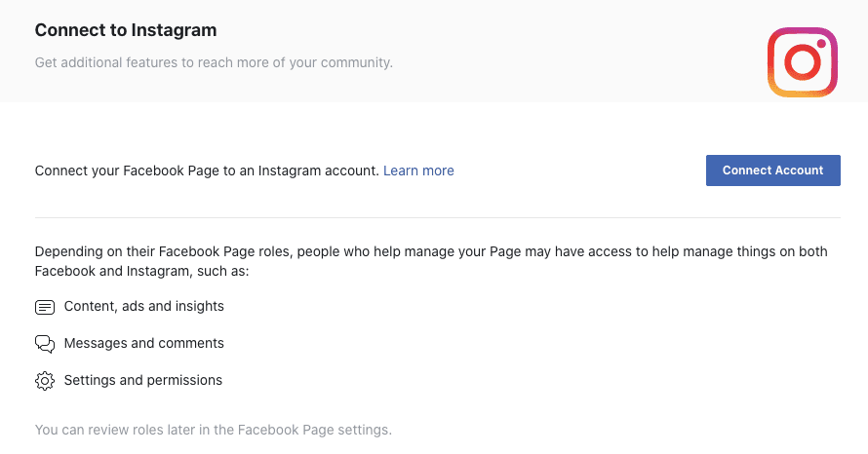Click the Depending on their Facebook Page roles paragraph
Viewport: 868px width, 454px height.
431,261
